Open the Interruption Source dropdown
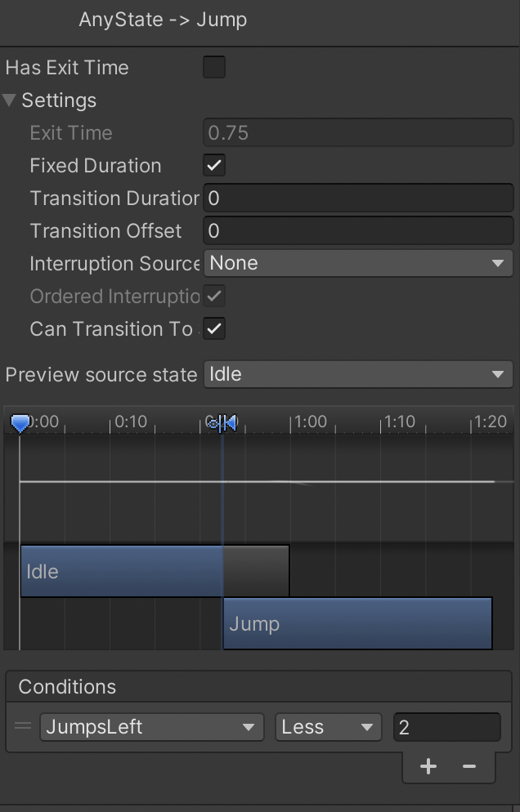The width and height of the screenshot is (520, 812). click(357, 263)
